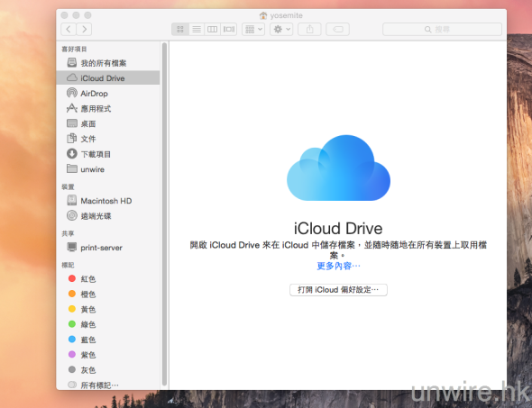532x408 pixels.
Task: Click the 喜好項目 sidebar section header
Action: (x=74, y=50)
